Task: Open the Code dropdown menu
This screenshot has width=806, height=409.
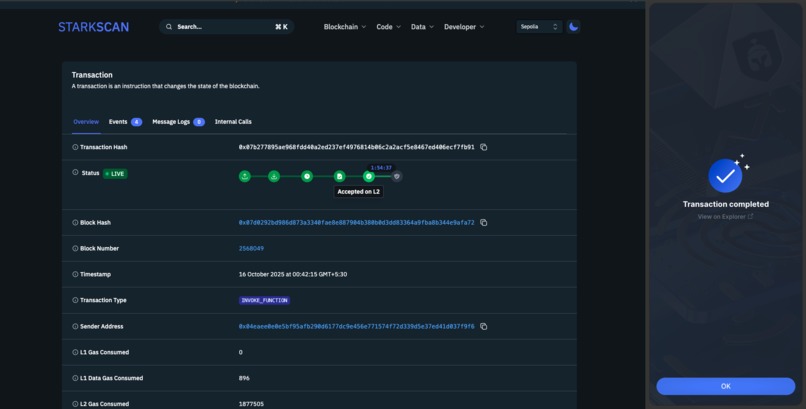Action: 388,27
